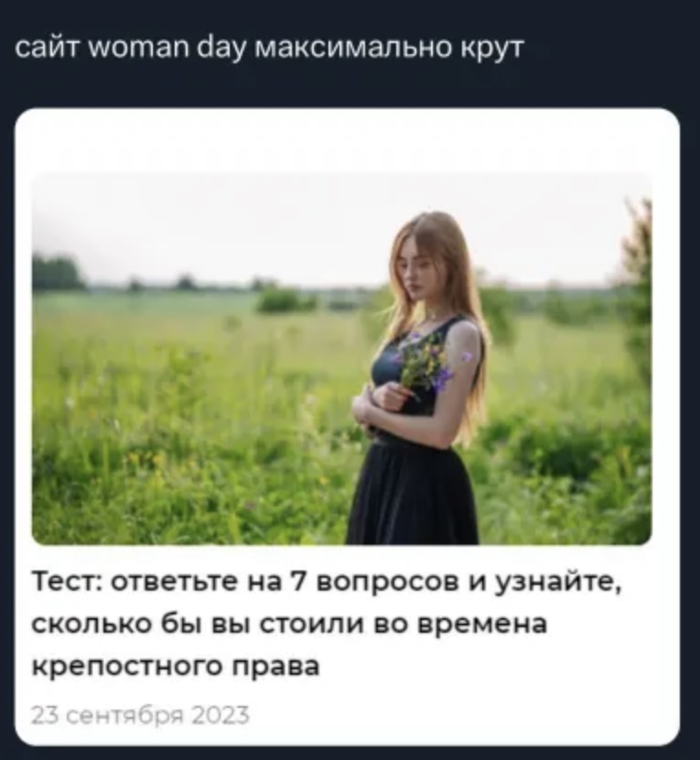Image resolution: width=700 pixels, height=760 pixels.
Task: Click the black skirt in the photo
Action: 412,492
